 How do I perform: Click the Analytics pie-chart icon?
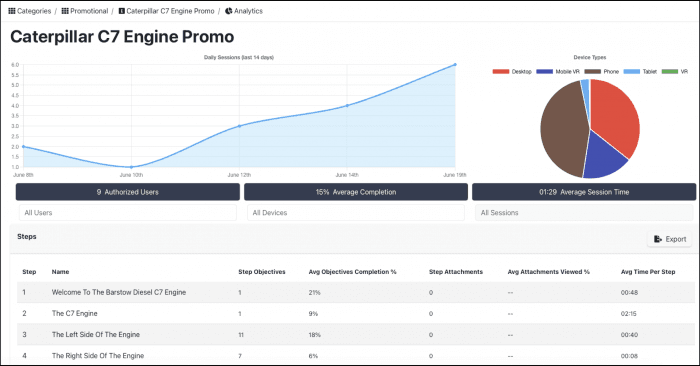229,11
